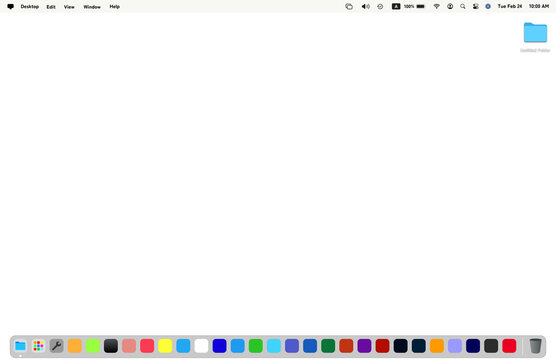The width and height of the screenshot is (556, 360).
Task: Click the 100% battery indicator
Action: click(x=414, y=6)
